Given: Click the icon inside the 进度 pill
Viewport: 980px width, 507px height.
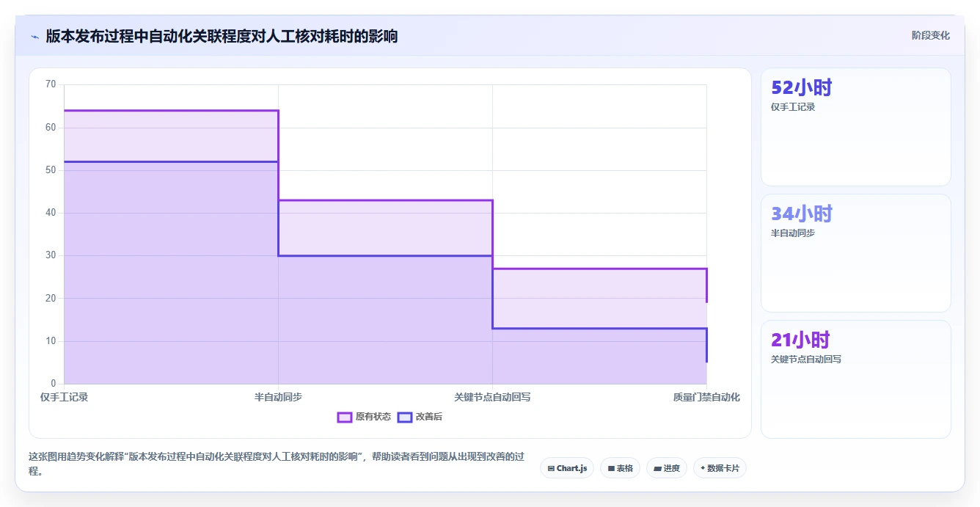Looking at the screenshot, I should [657, 468].
